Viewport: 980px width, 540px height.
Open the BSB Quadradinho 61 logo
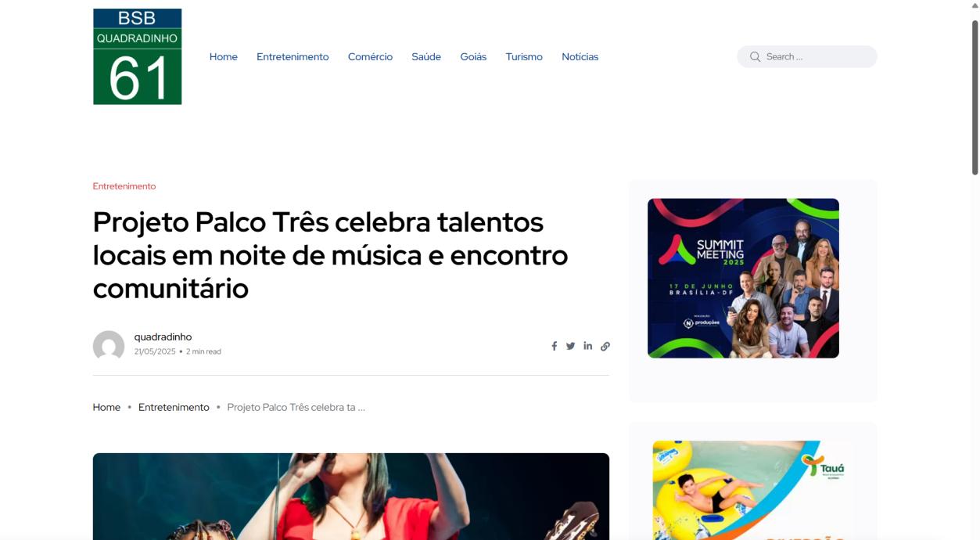[x=138, y=56]
